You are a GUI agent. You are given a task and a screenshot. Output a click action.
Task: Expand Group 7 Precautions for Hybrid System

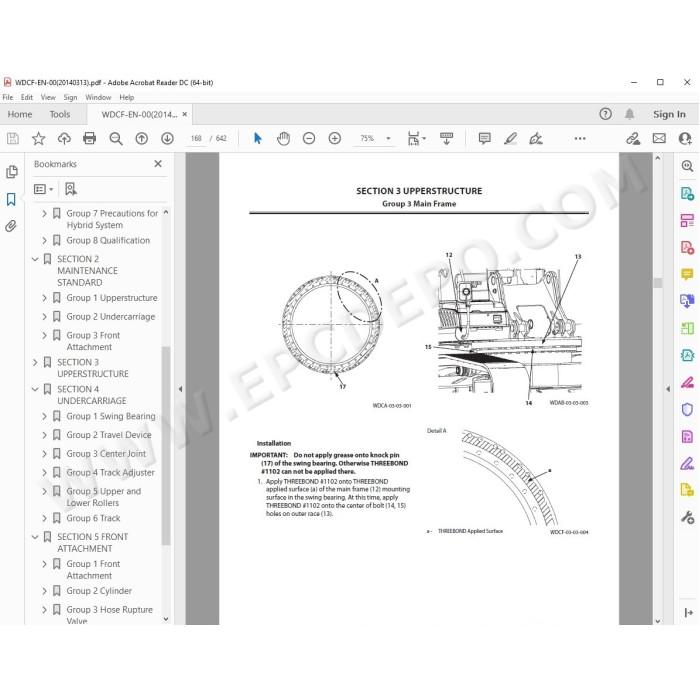point(44,213)
